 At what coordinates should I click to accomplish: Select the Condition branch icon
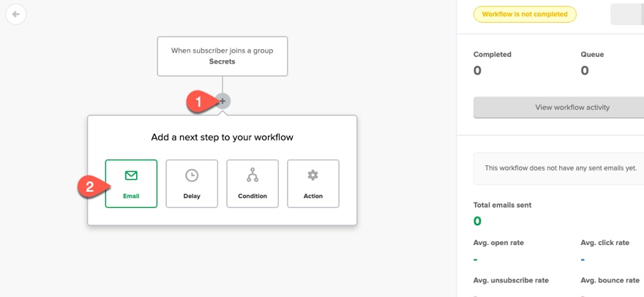[252, 176]
